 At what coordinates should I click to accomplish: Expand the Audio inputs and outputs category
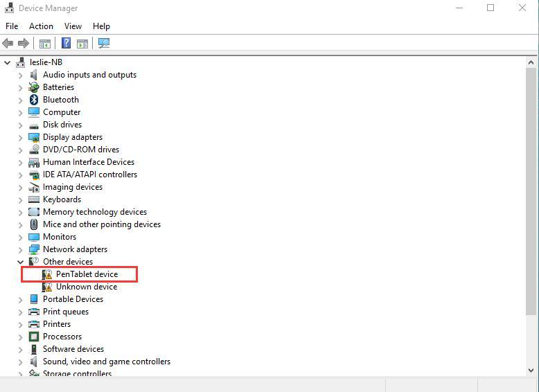[x=20, y=75]
